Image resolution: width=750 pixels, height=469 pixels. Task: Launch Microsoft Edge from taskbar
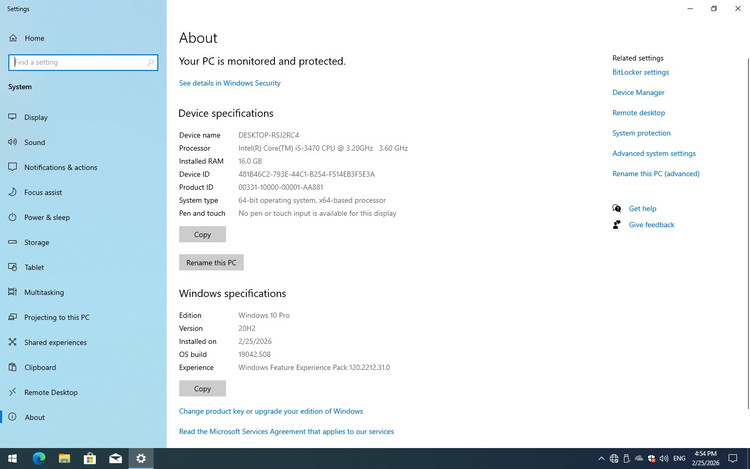[x=39, y=458]
